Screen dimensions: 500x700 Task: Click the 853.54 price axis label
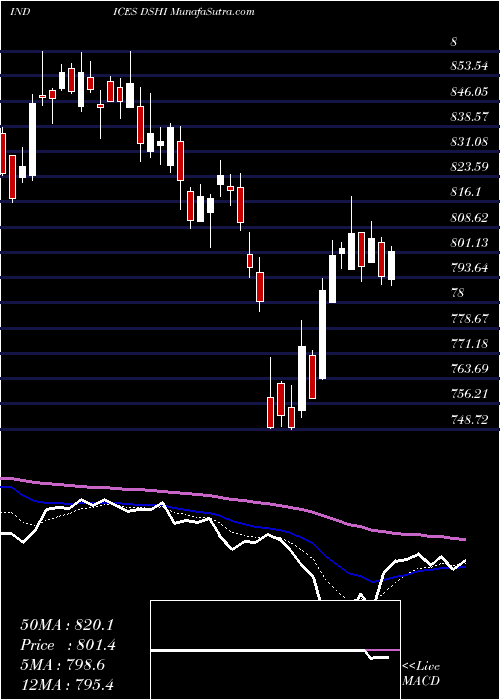point(469,67)
